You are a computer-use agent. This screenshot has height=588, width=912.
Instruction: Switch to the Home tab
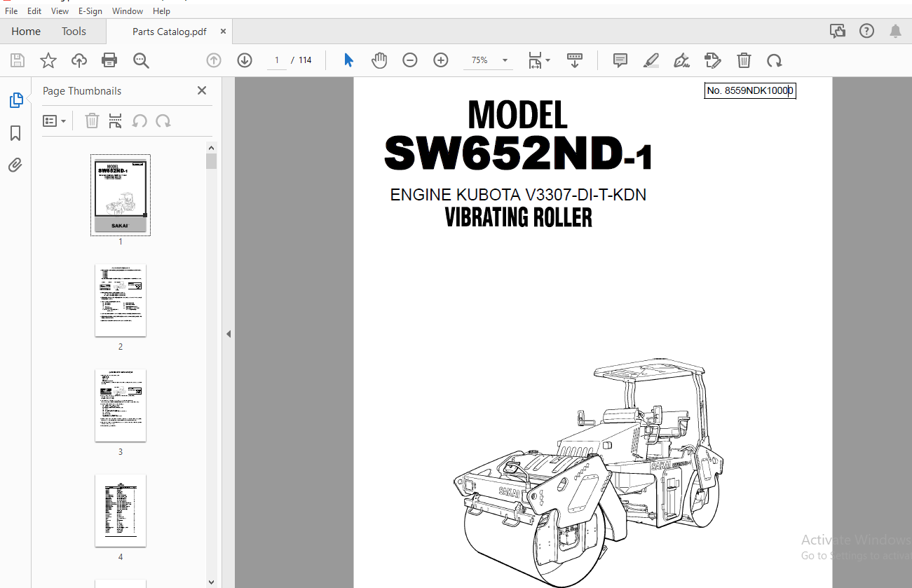(26, 32)
